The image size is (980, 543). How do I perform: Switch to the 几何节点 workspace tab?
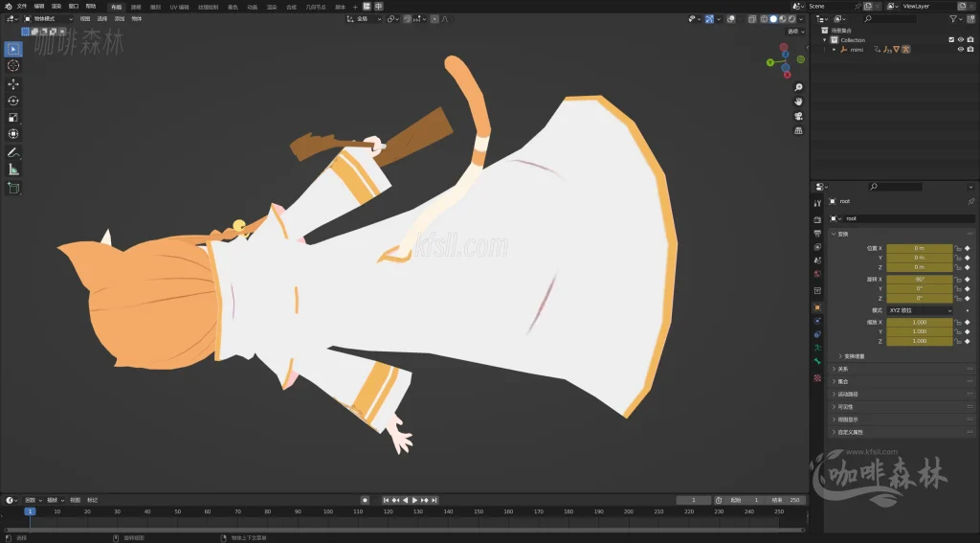316,7
